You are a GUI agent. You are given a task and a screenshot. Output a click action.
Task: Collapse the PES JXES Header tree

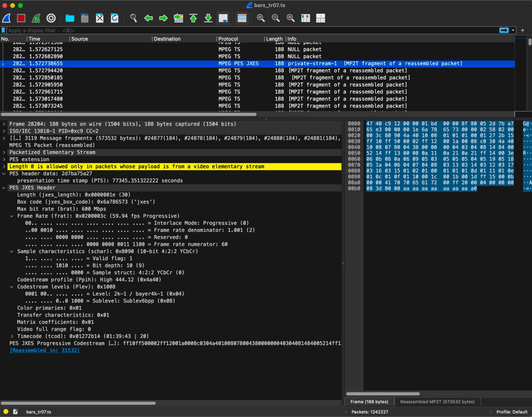click(x=4, y=188)
